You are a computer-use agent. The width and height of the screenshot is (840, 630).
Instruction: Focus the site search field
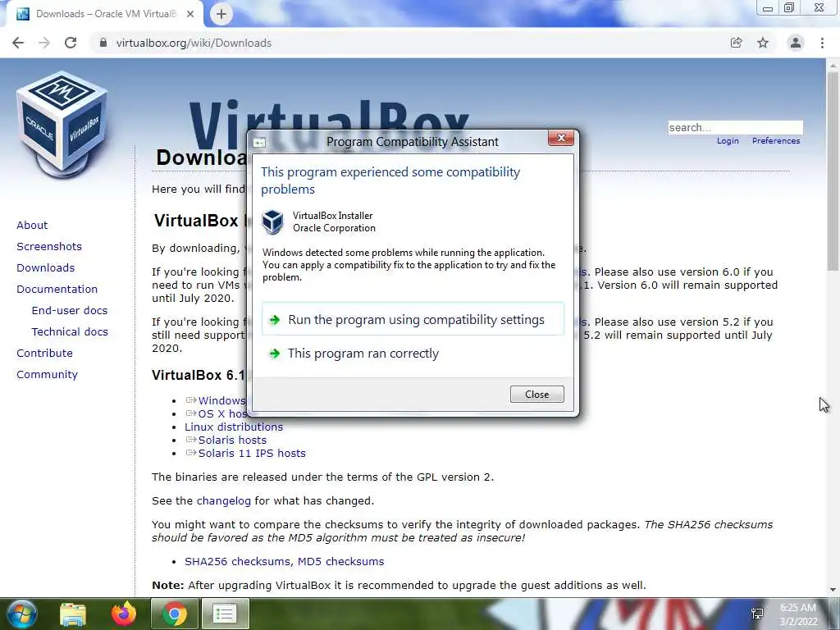tap(735, 127)
